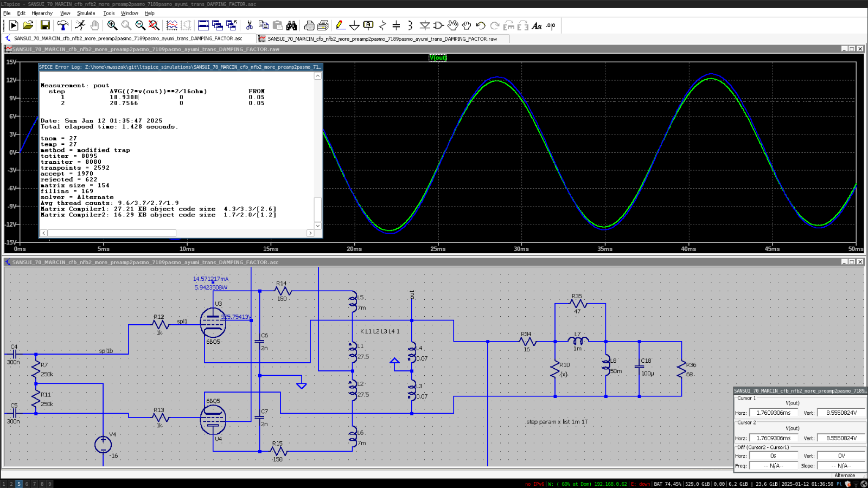Image resolution: width=868 pixels, height=488 pixels.
Task: Click Cursor 2 Horz value field
Action: pos(774,438)
